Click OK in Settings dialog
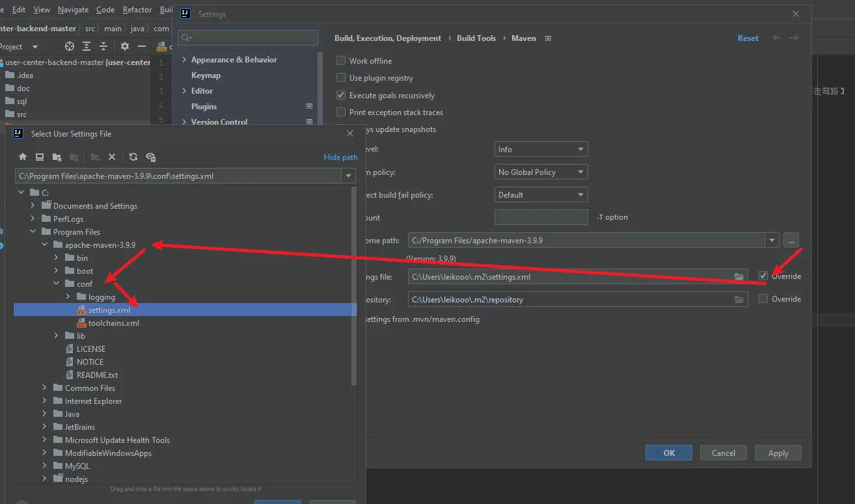Viewport: 855px width, 504px height. [669, 453]
